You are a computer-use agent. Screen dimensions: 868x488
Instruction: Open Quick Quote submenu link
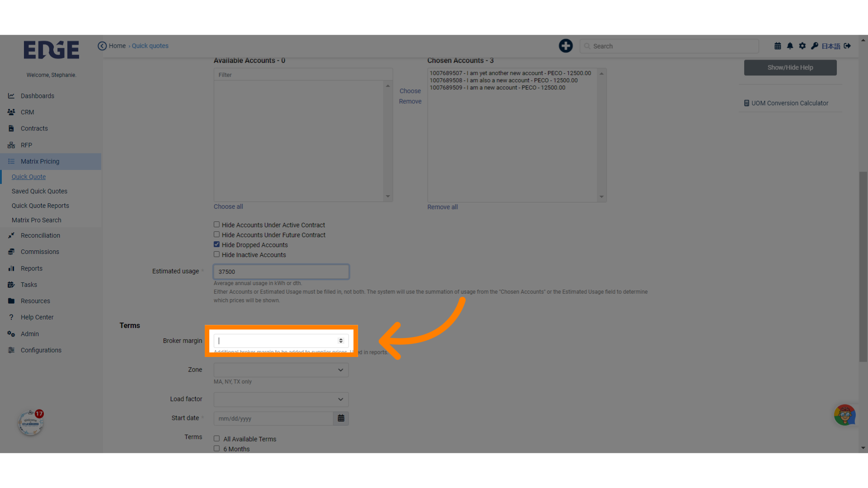[x=28, y=177]
